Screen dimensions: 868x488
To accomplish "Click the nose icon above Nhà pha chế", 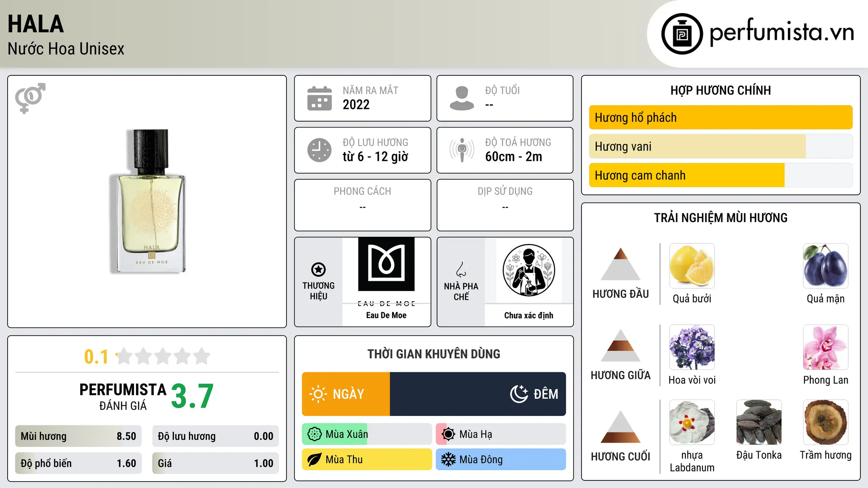I will pyautogui.click(x=461, y=269).
